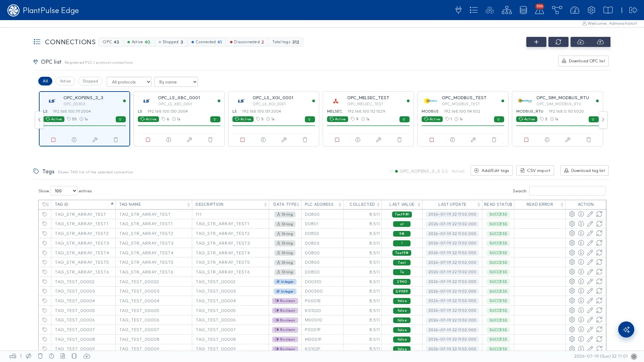Screen dimensions: 644x362
Task: Click stop square on OPC_LS_XBC_0001 card
Action: (x=148, y=140)
